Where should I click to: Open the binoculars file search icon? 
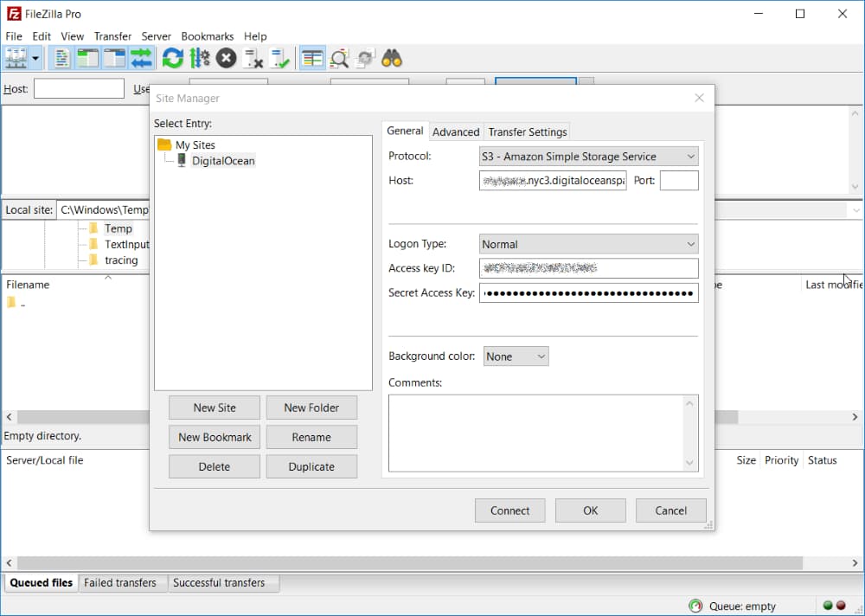pos(392,58)
